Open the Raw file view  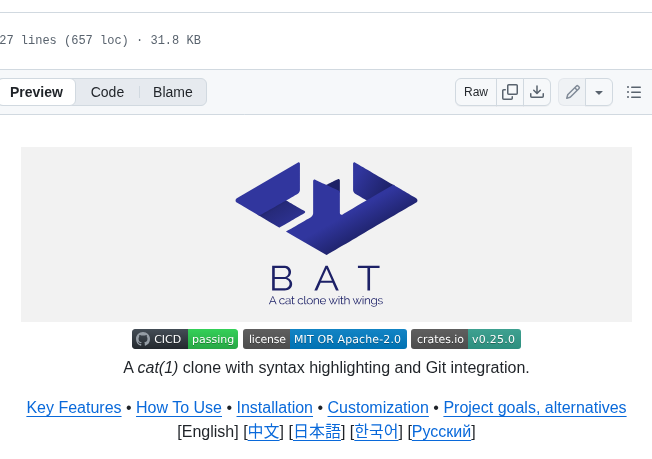click(x=476, y=92)
